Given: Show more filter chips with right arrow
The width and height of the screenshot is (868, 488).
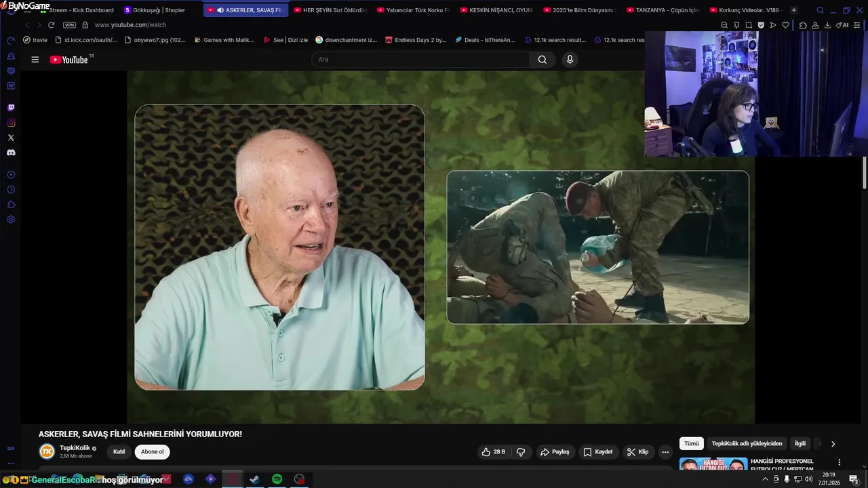Looking at the screenshot, I should tap(833, 444).
